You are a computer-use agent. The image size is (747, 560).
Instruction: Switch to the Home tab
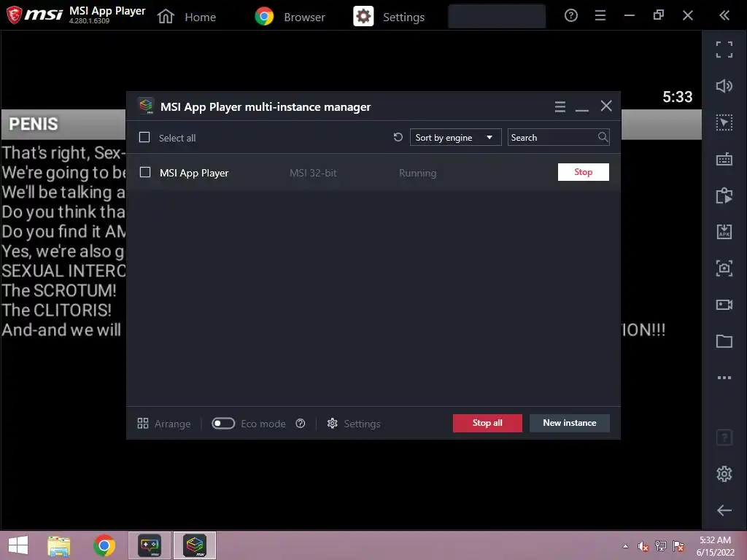187,17
